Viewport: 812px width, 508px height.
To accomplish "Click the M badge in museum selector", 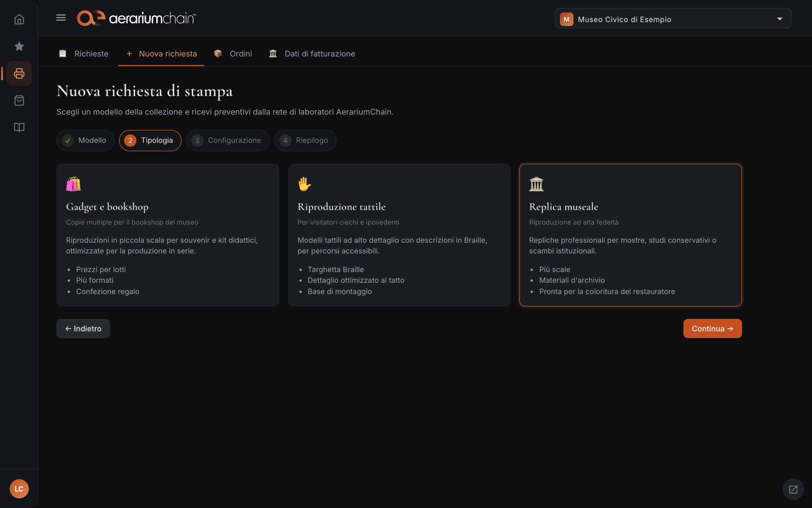I will 566,19.
